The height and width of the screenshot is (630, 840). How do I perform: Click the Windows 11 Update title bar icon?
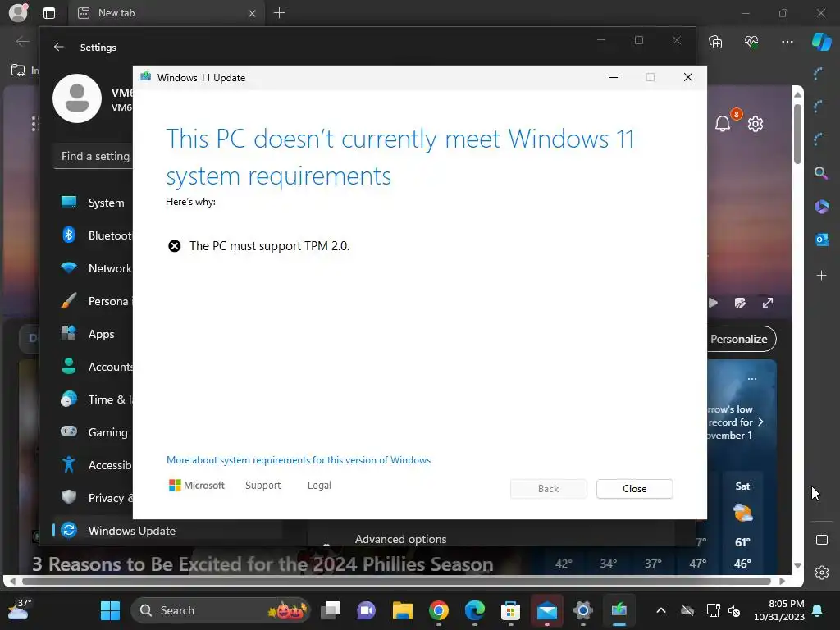pos(146,77)
